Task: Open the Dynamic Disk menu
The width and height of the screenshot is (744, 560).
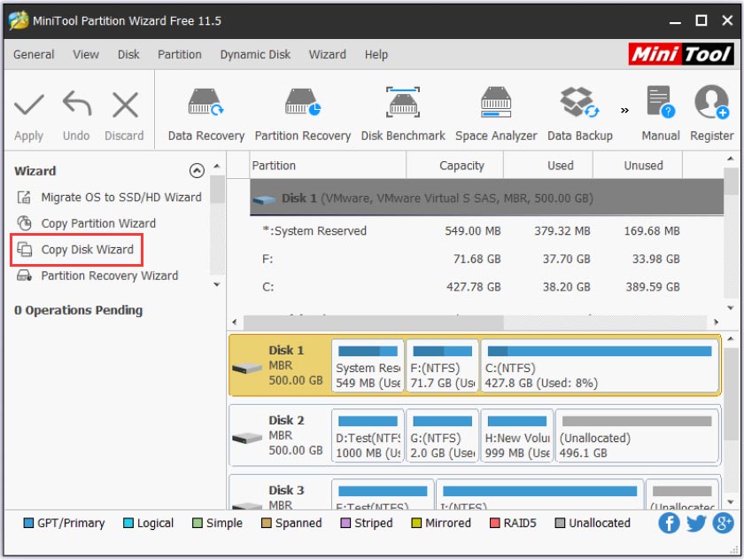Action: 255,55
